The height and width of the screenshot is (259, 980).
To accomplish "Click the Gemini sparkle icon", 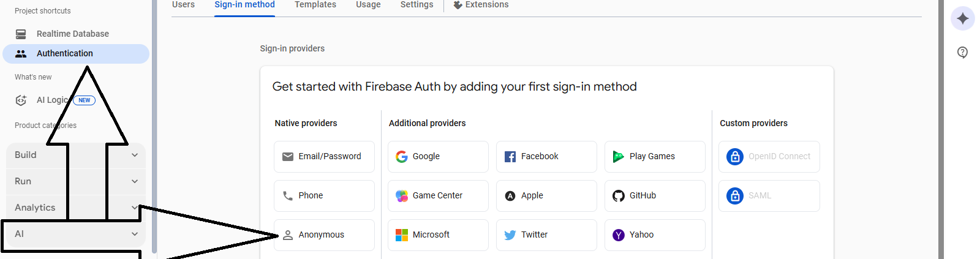I will point(962,18).
